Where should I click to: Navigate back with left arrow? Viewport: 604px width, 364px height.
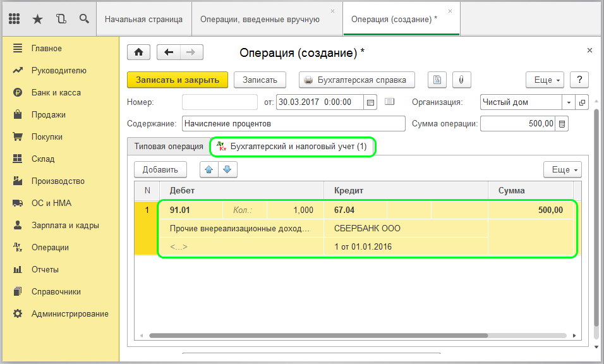click(168, 52)
